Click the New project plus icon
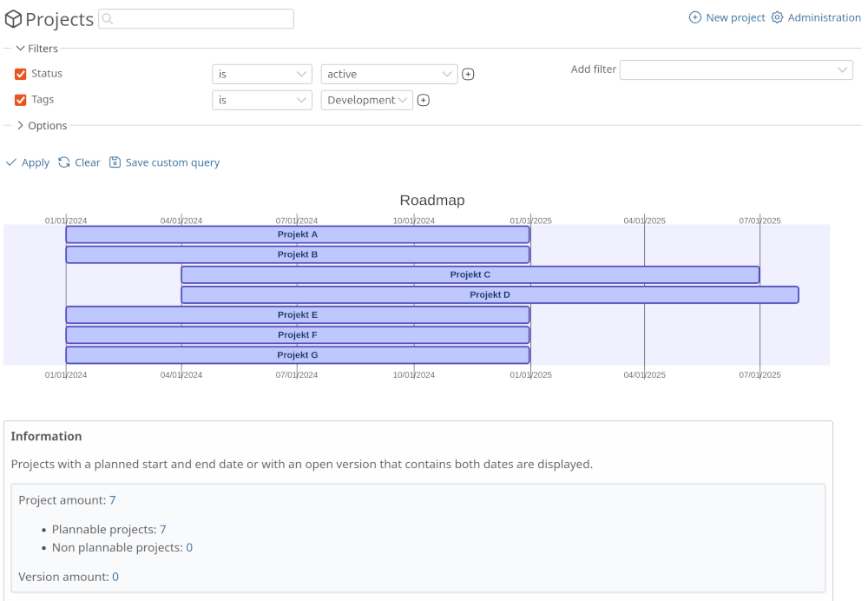Viewport: 868px width, 601px height. tap(694, 17)
